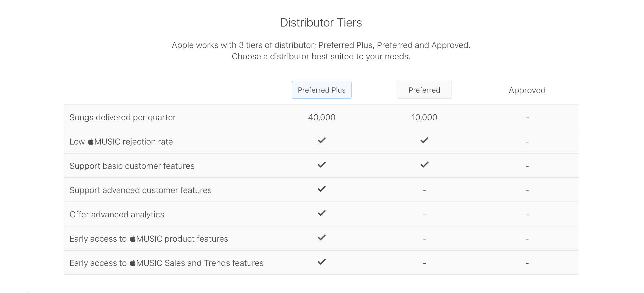Click checkmark in Offer advanced analytics row

pos(322,213)
